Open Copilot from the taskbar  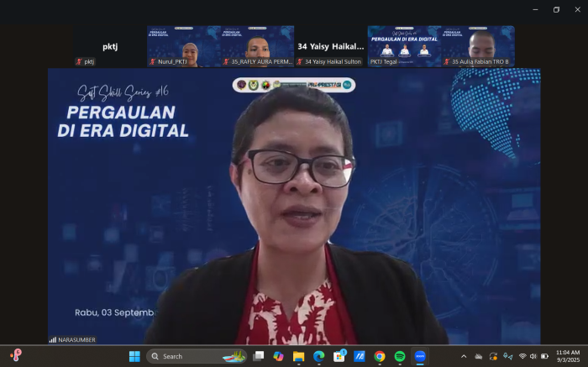pos(278,356)
